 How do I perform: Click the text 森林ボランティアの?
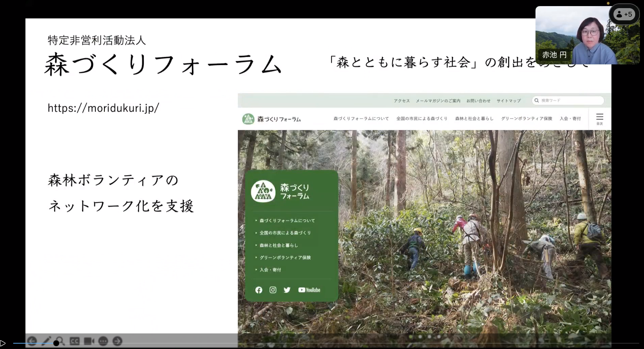113,180
